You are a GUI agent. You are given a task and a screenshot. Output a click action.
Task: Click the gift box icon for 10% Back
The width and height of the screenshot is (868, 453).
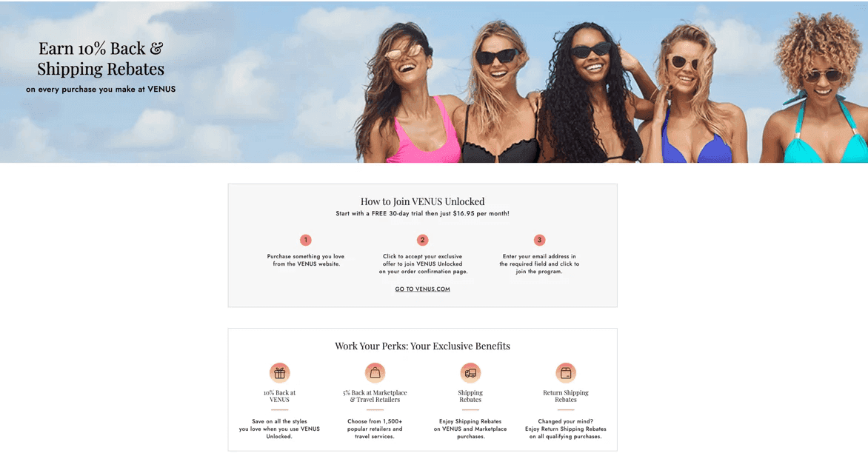(279, 373)
